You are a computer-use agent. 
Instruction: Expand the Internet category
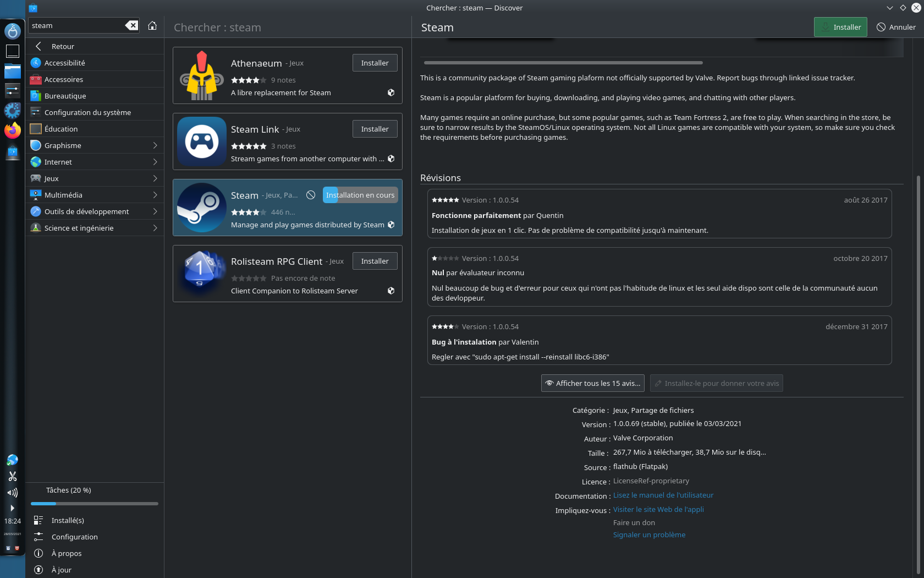click(155, 162)
